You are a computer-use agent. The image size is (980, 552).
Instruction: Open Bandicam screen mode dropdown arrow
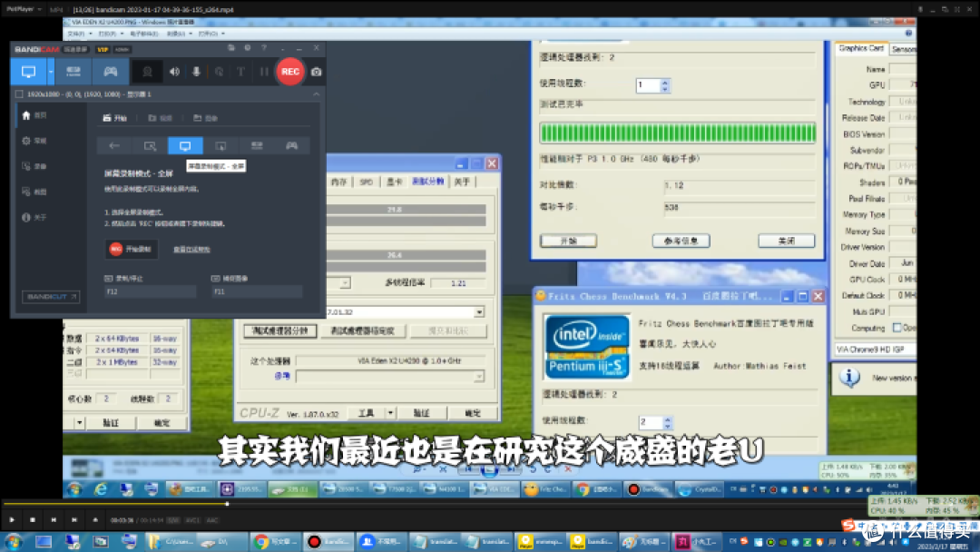tap(51, 72)
